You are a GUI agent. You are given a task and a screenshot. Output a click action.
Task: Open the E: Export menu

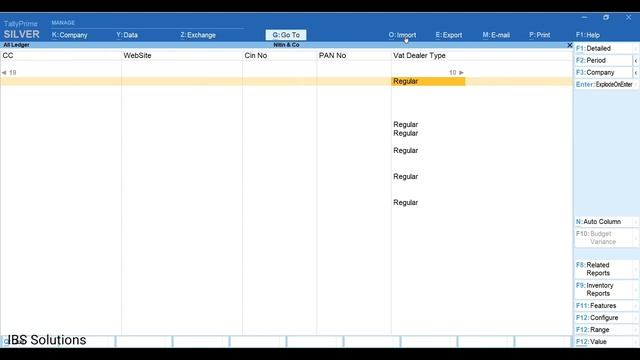pos(449,35)
